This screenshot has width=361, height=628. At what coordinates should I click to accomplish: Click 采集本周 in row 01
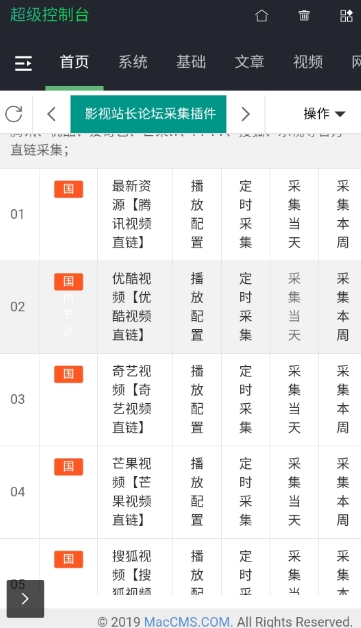click(343, 214)
